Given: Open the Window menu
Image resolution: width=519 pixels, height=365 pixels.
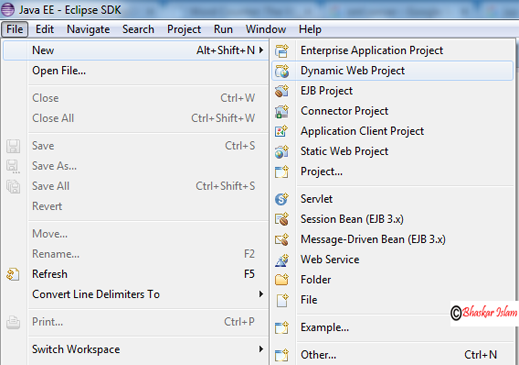Looking at the screenshot, I should (266, 29).
